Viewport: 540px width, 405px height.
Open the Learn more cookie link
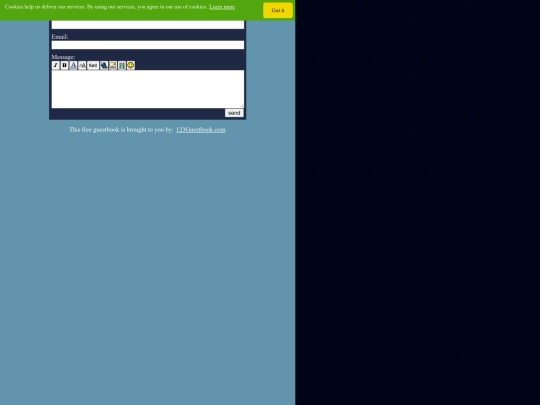click(222, 7)
